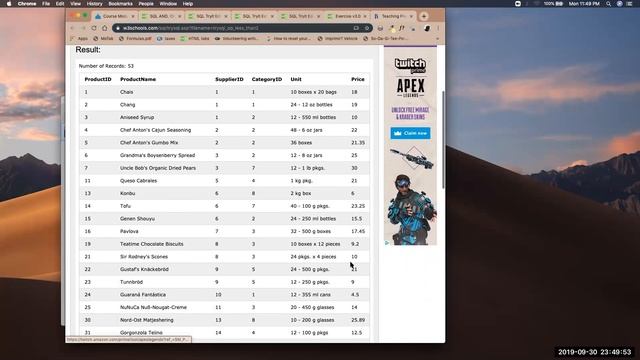Open the Edit menu
The image size is (640, 360).
pos(60,4)
